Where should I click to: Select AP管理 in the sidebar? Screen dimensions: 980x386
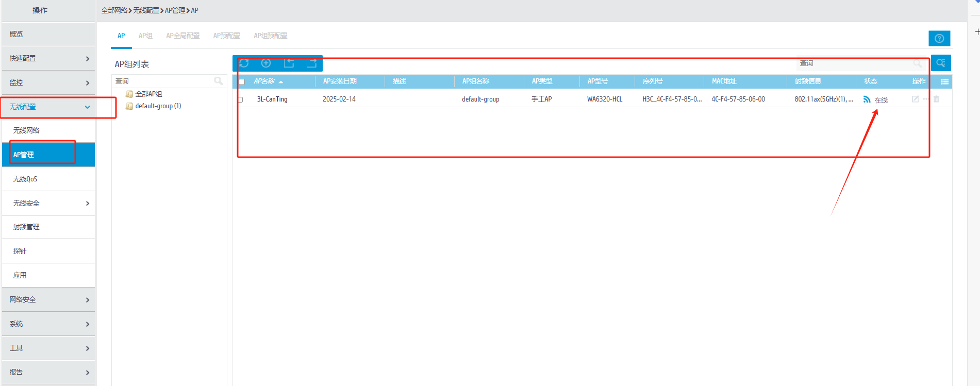coord(48,155)
